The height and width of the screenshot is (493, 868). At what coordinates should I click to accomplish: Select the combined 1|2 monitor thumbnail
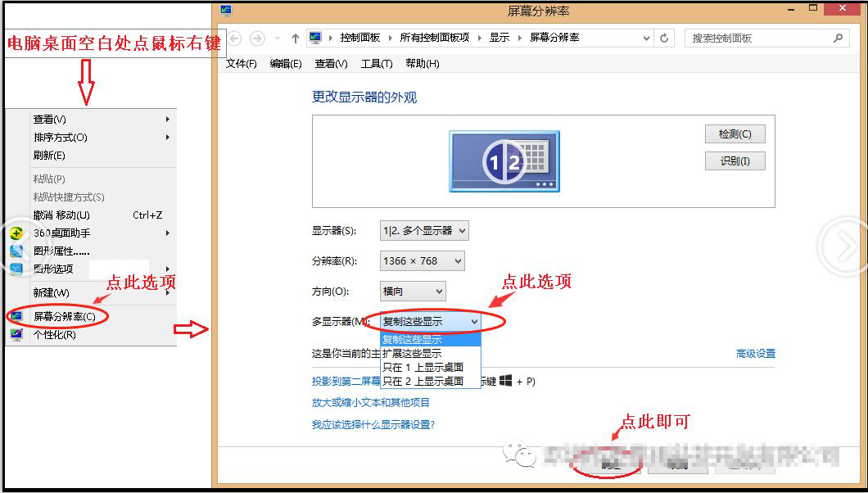click(x=504, y=161)
